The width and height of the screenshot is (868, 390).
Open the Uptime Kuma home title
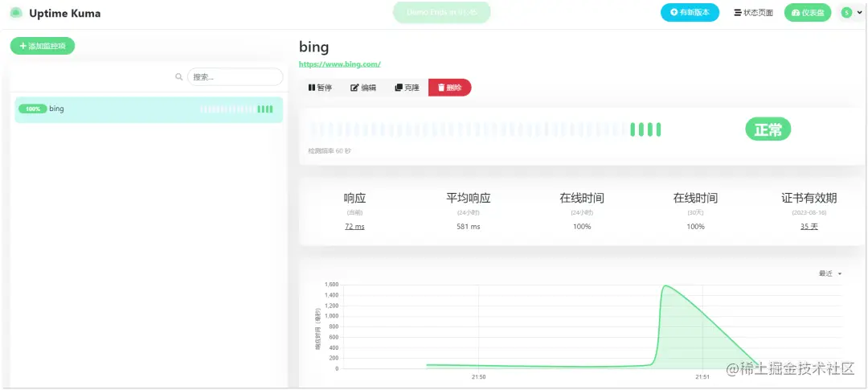65,14
